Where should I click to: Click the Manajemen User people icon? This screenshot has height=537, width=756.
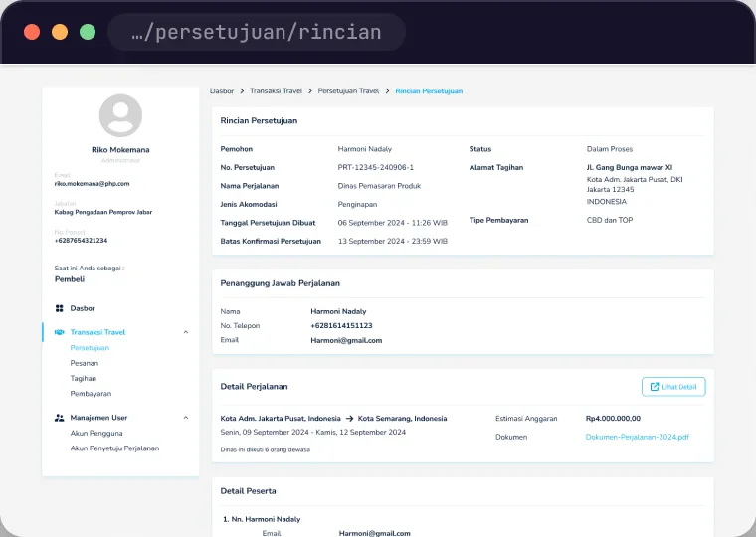pyautogui.click(x=60, y=418)
